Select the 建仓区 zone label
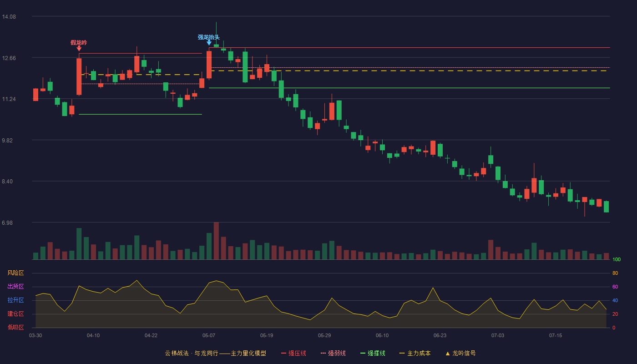This screenshot has height=364, width=637. pyautogui.click(x=15, y=314)
